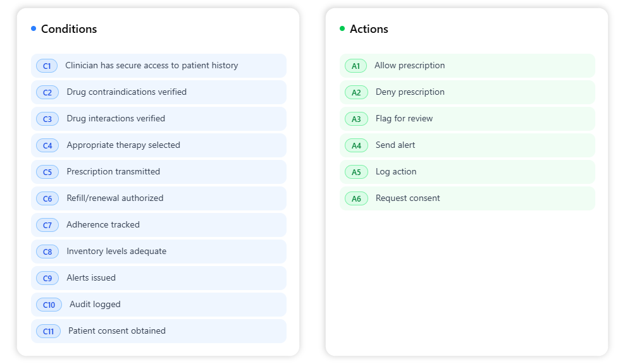Click the C5 badge icon
The image size is (625, 364).
tap(47, 172)
